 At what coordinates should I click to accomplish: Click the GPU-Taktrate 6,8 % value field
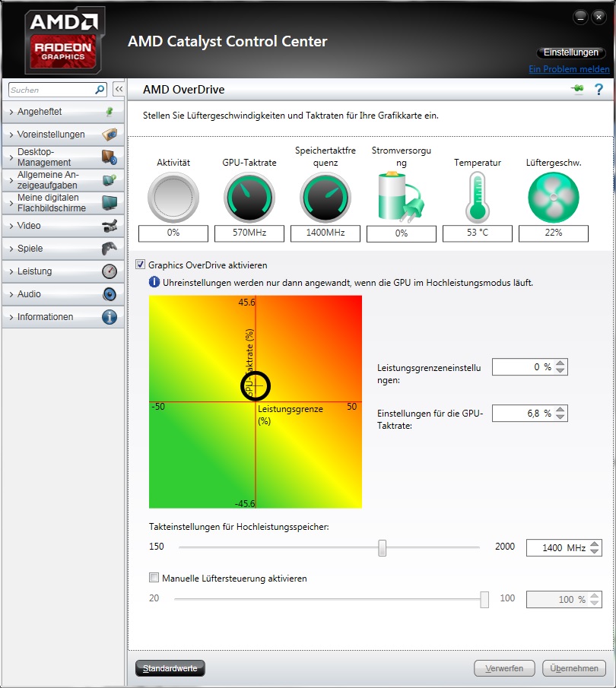[523, 413]
